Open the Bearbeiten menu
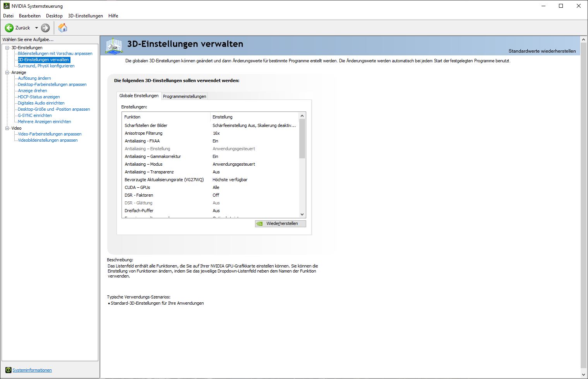The image size is (588, 379). pyautogui.click(x=30, y=16)
